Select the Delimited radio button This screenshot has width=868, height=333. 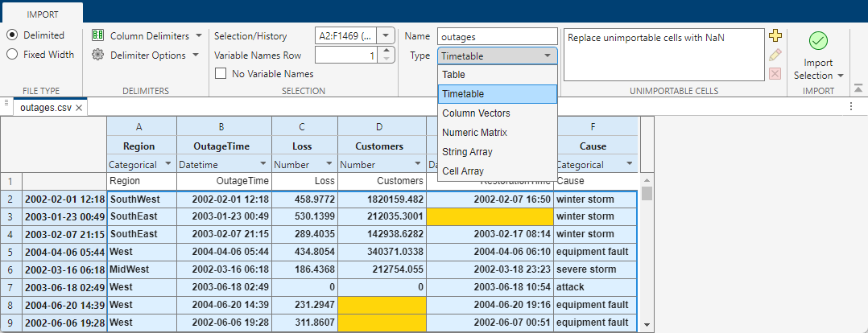point(12,35)
